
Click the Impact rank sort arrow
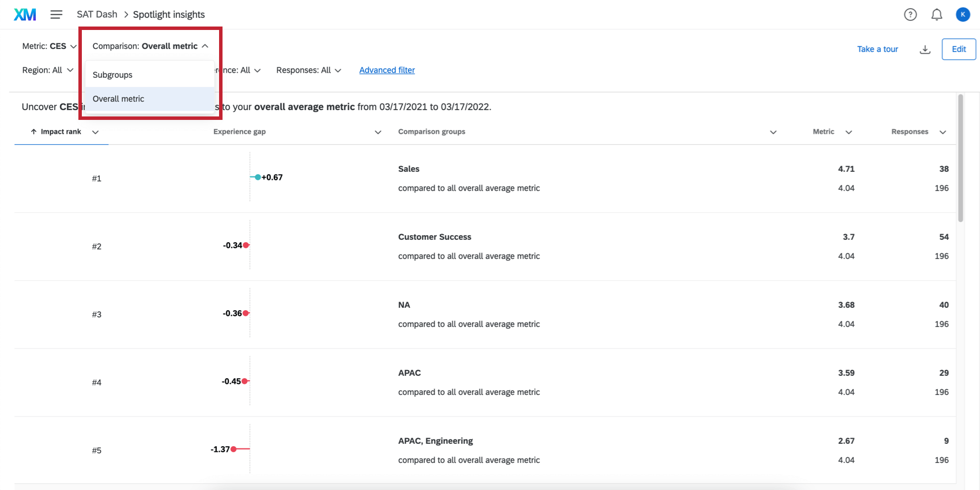coord(34,132)
